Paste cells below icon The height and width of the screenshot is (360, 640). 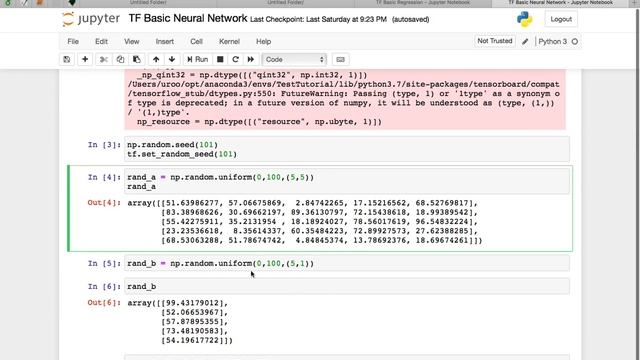137,60
